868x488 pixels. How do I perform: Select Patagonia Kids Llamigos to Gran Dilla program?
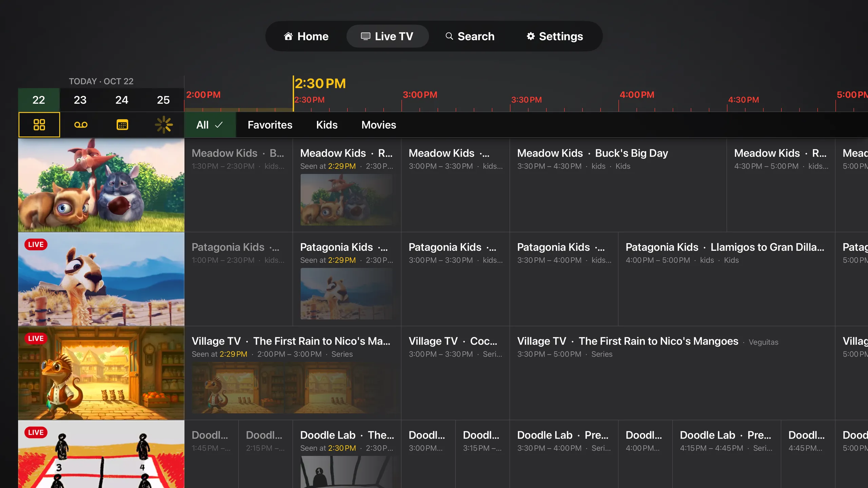(727, 279)
